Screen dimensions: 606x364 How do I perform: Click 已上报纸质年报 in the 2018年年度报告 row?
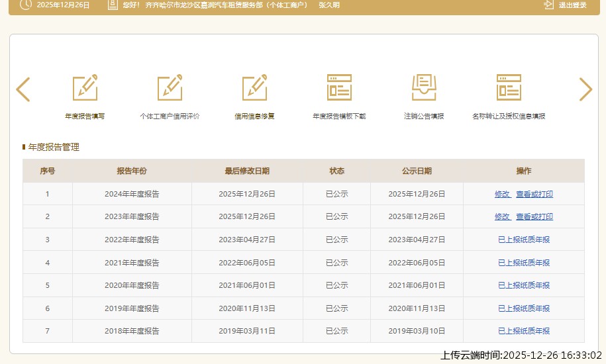pyautogui.click(x=524, y=331)
